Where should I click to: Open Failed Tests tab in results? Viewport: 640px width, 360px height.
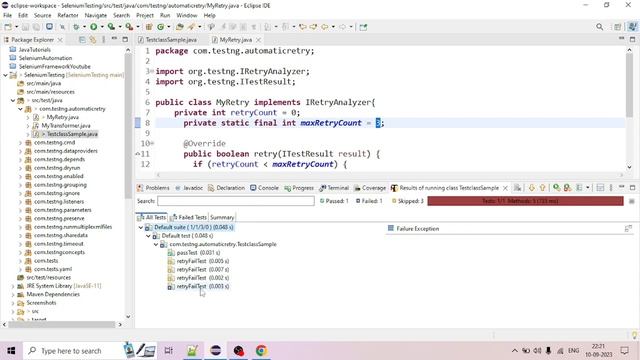[189, 217]
